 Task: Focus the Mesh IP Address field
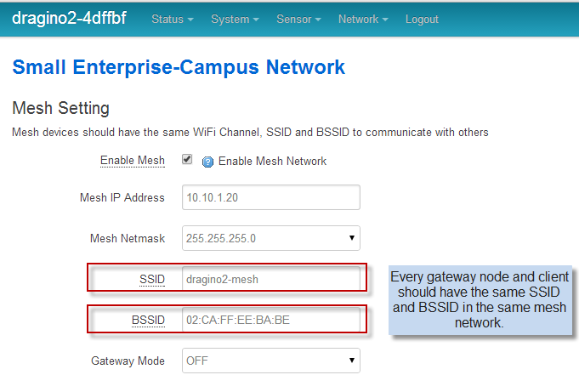[271, 197]
